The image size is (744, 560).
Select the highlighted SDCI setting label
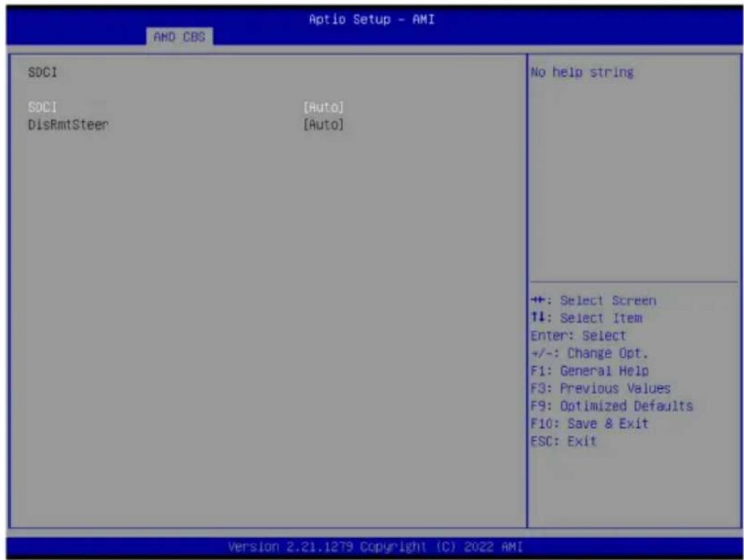[42, 107]
